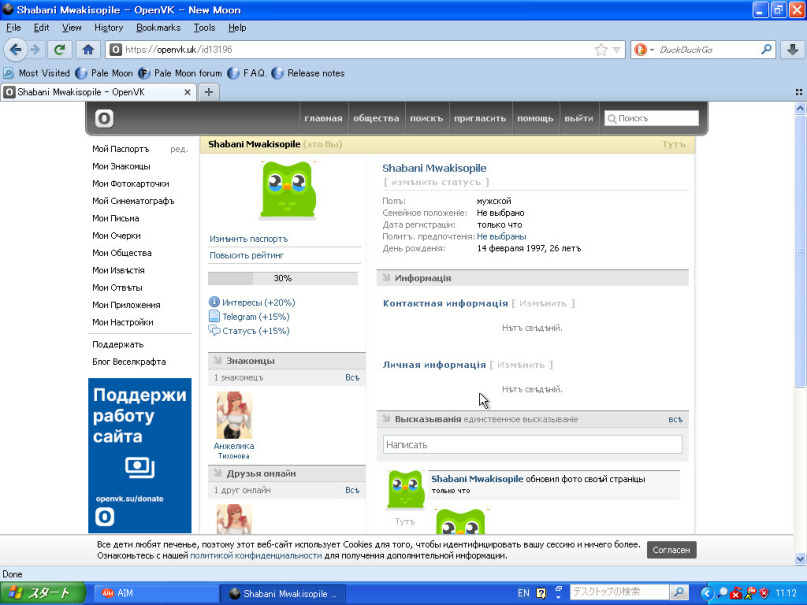Click the Согласен cookie consent button
Screen dimensions: 807x605
tap(671, 550)
